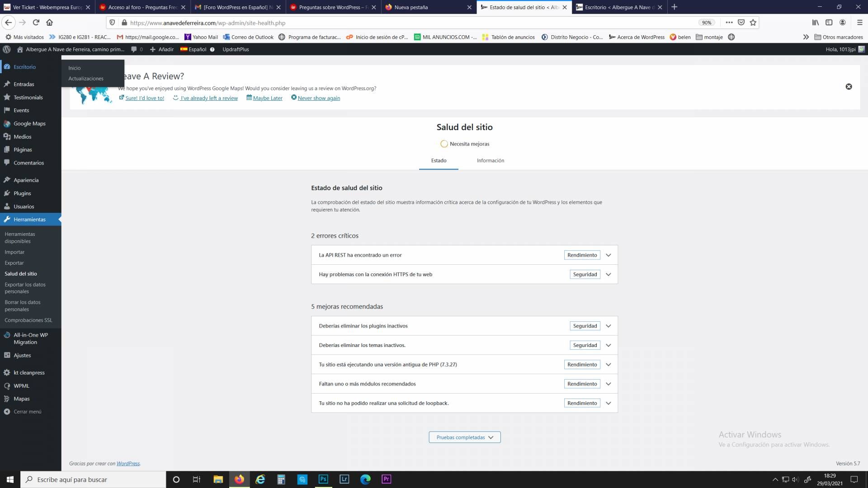Open a new browser tab

(x=675, y=7)
